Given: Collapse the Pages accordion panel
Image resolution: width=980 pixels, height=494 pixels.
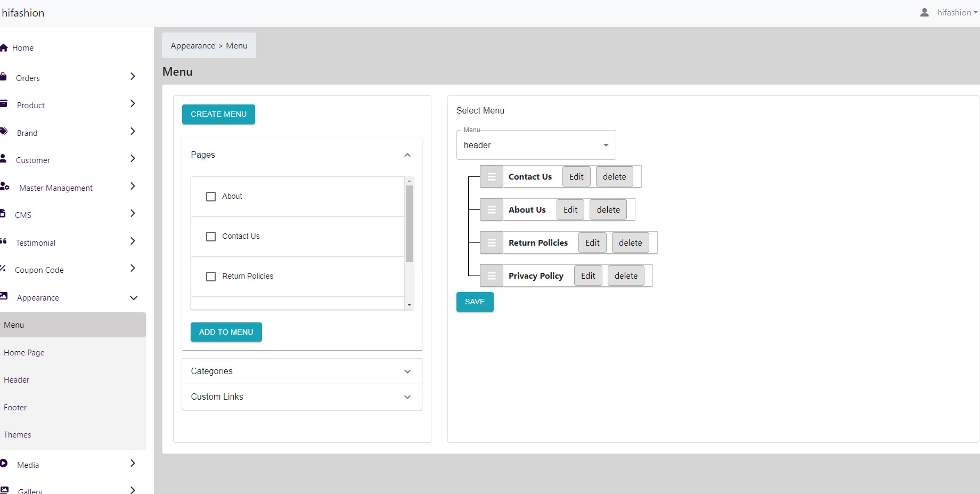Looking at the screenshot, I should click(x=407, y=155).
